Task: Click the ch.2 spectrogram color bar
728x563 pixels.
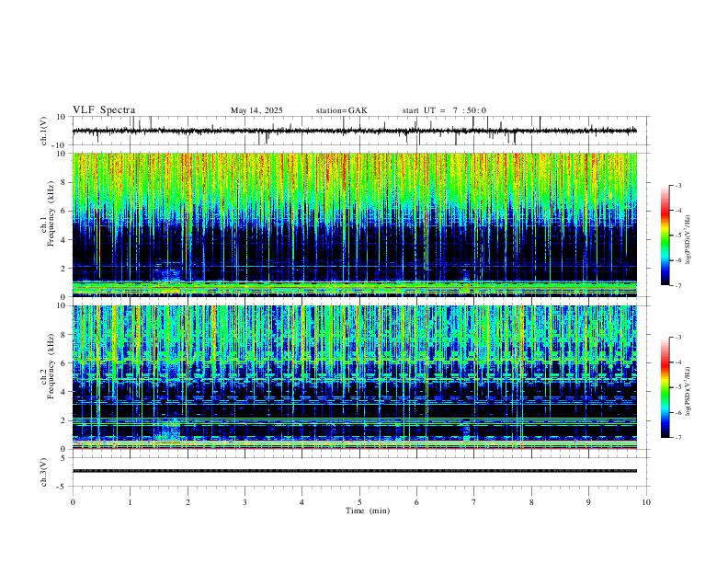Action: (x=665, y=387)
